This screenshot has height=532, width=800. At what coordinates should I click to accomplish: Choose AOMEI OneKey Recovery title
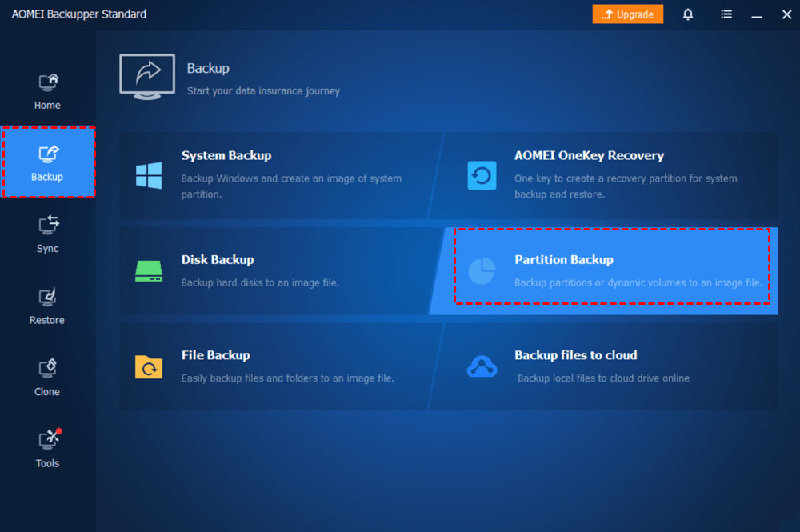coord(590,155)
